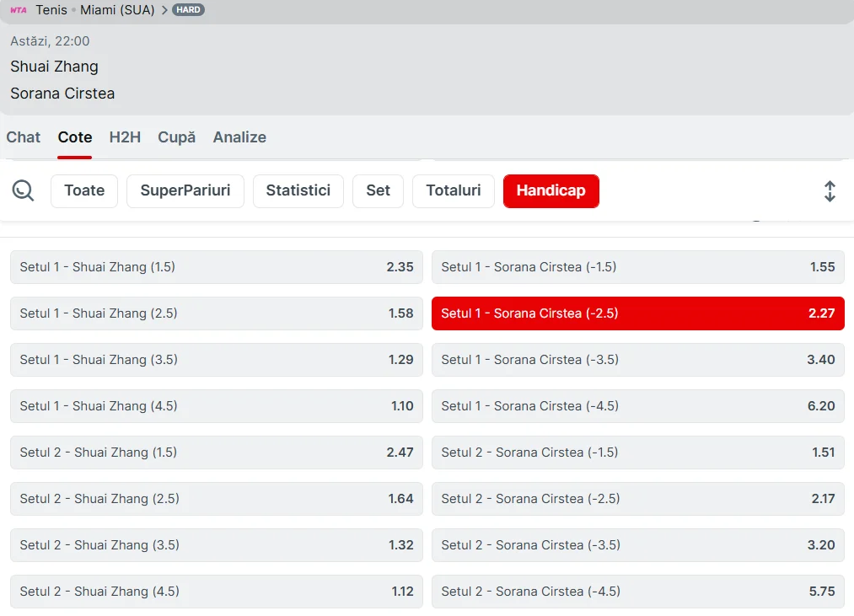Select the Toate filter
The height and width of the screenshot is (616, 854).
[x=84, y=190]
